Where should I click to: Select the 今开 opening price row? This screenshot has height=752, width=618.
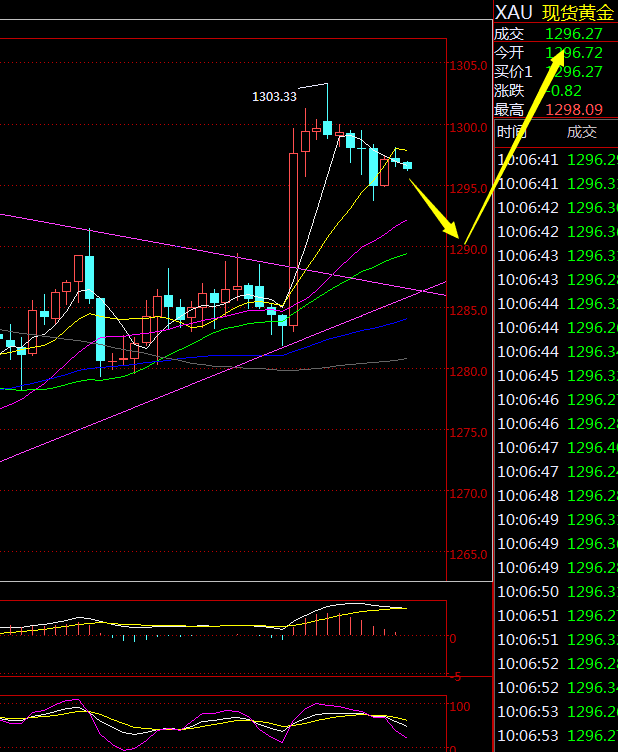pos(556,53)
